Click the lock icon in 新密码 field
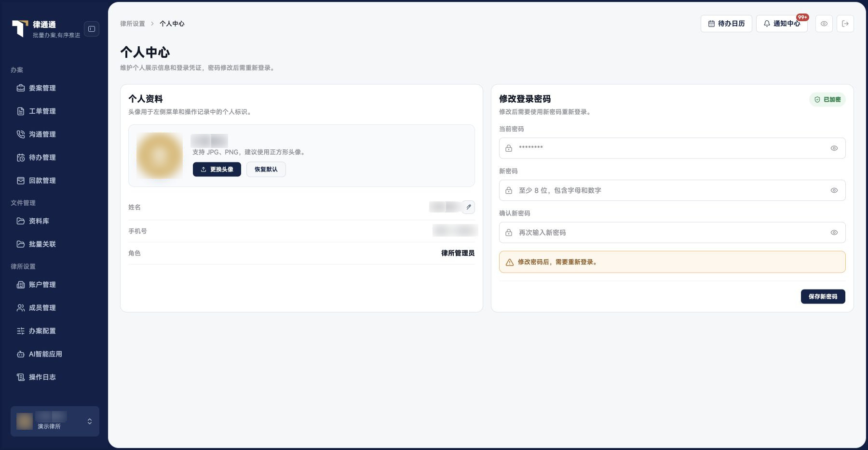The width and height of the screenshot is (868, 450). pyautogui.click(x=509, y=190)
